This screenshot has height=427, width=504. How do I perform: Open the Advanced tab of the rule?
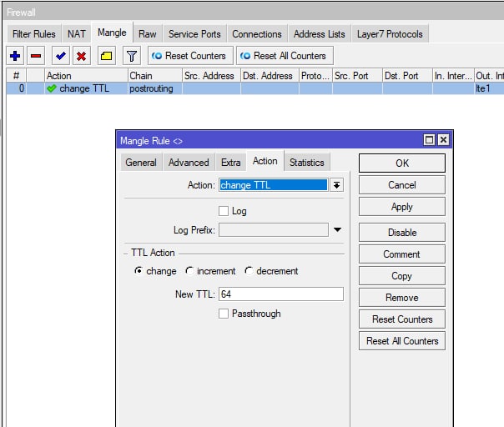189,163
